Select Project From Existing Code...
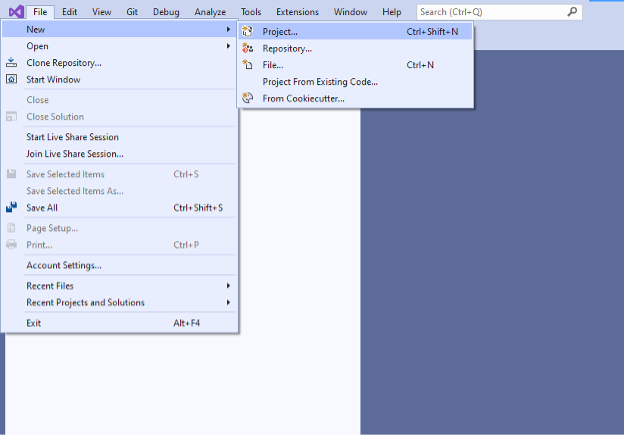The image size is (624, 436). (355, 82)
